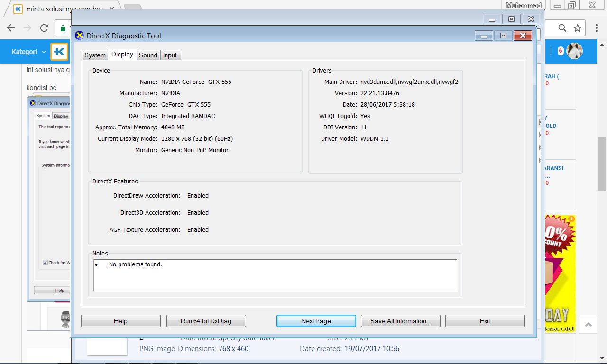
Task: Expand the Kategori dropdown on Kaskus
Action: click(29, 52)
